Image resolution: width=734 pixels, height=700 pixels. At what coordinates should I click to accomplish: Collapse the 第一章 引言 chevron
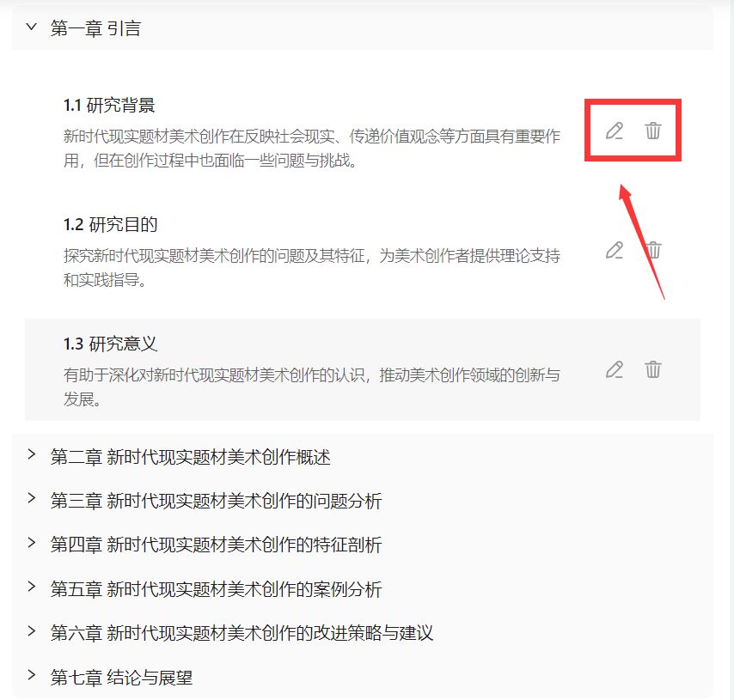pos(31,27)
